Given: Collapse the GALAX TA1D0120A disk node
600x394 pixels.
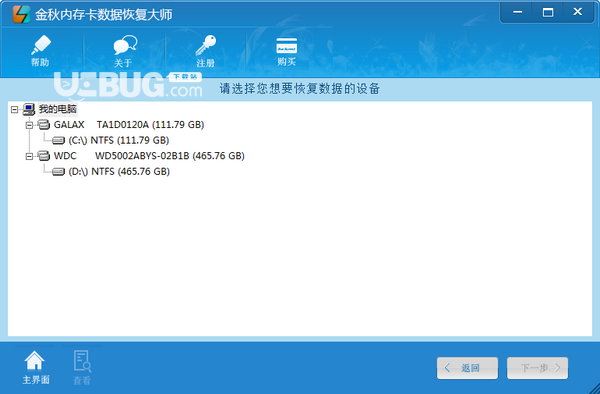Looking at the screenshot, I should tap(29, 125).
